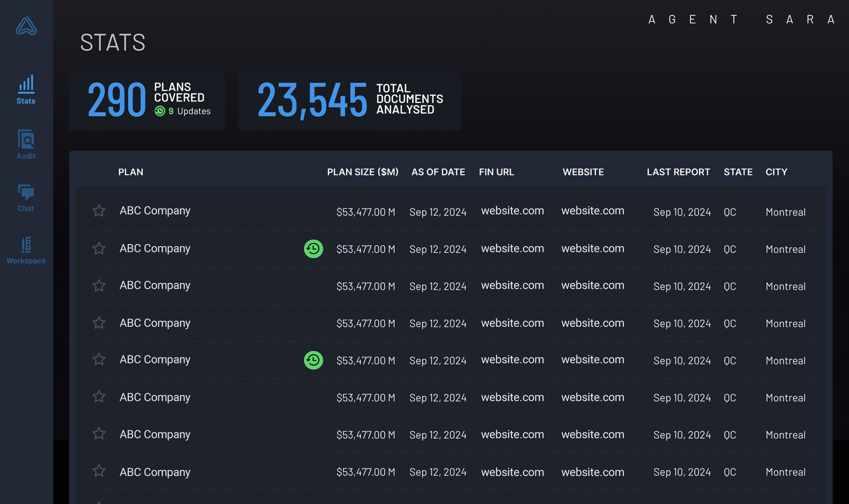Sort by the Plan Size ($M) column header
The height and width of the screenshot is (504, 849).
[x=362, y=172]
